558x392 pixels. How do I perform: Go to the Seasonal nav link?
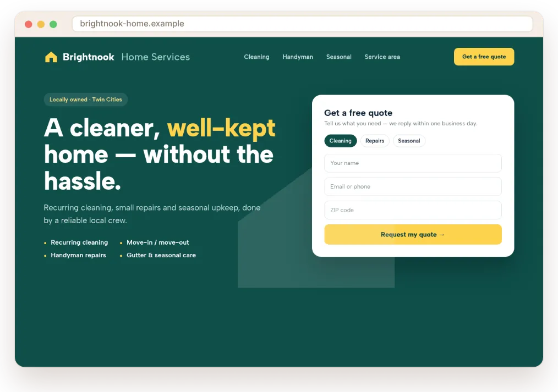[x=339, y=57]
